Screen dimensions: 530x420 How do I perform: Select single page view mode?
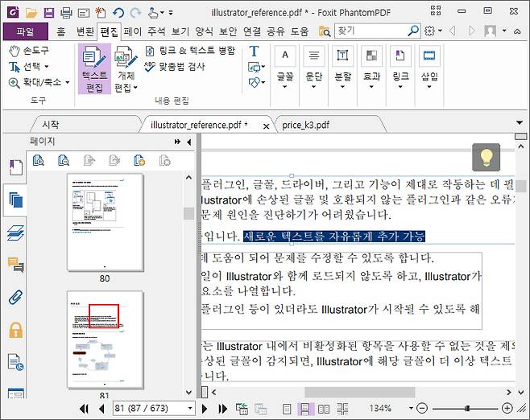click(x=287, y=409)
